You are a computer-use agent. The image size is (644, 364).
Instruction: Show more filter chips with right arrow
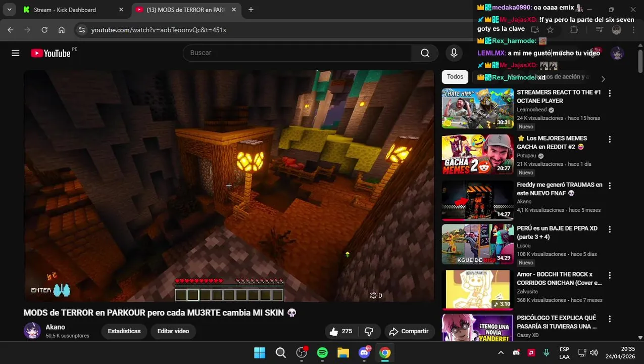tap(603, 78)
